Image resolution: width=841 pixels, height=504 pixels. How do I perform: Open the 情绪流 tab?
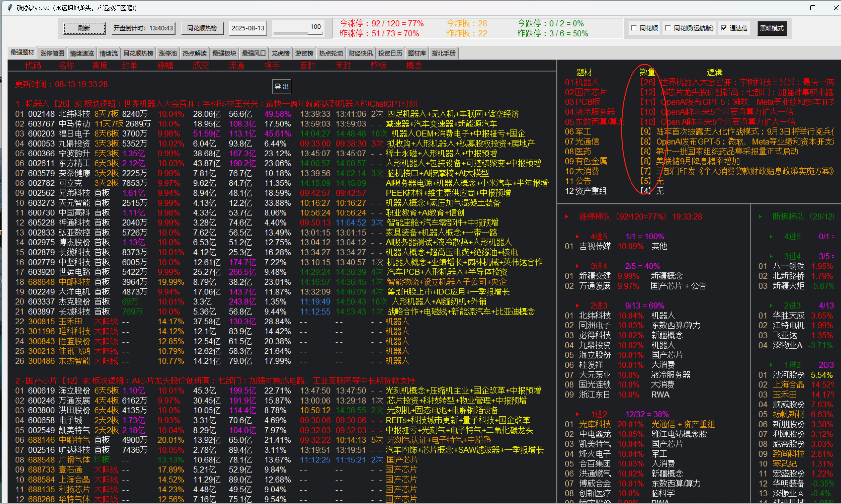pos(109,53)
